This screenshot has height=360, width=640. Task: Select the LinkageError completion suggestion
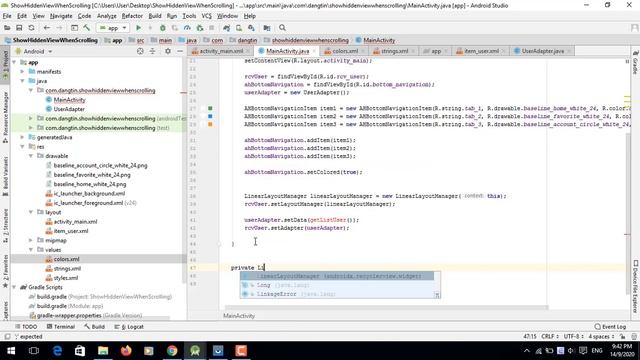coord(337,294)
